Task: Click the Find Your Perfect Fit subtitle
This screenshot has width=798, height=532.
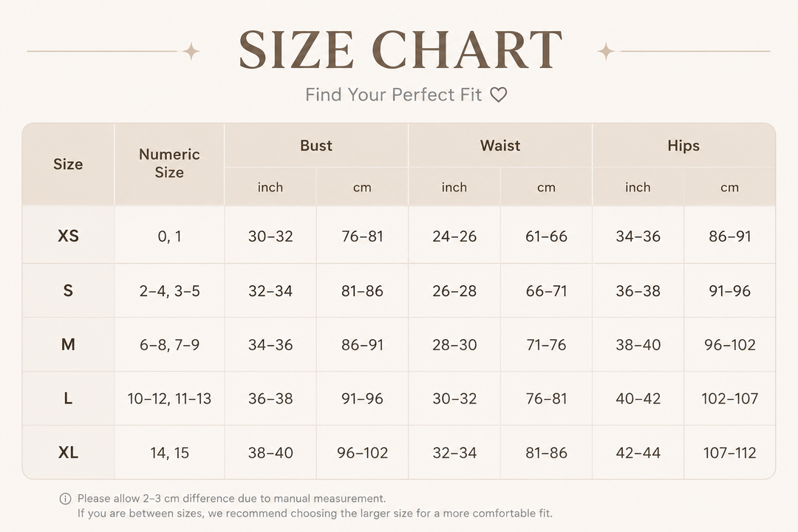Action: [x=393, y=95]
